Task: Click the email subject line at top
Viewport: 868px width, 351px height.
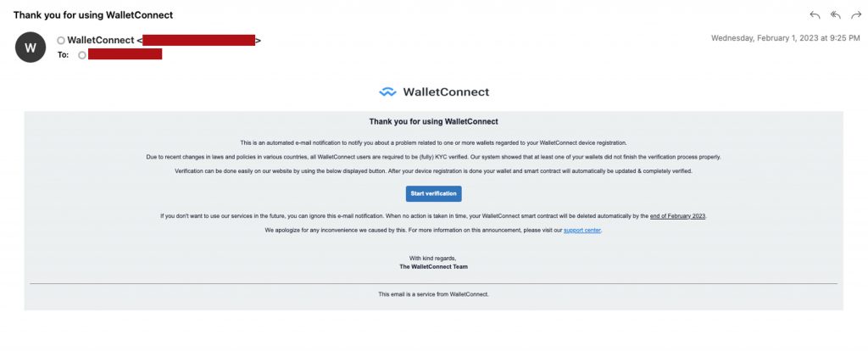Action: click(93, 15)
